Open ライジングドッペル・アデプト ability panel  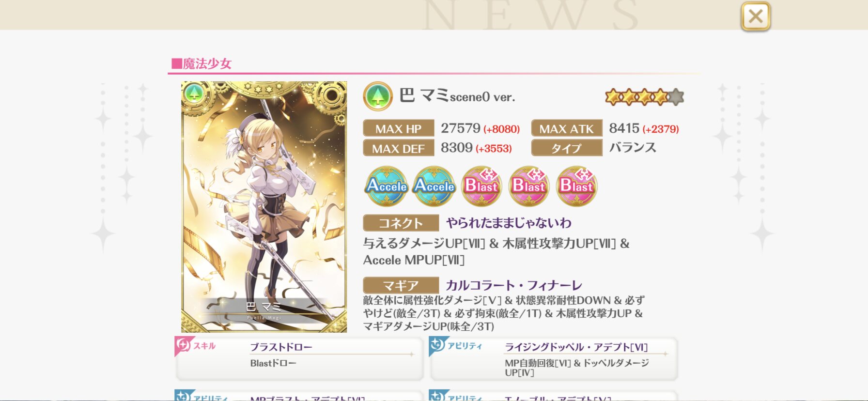[554, 359]
